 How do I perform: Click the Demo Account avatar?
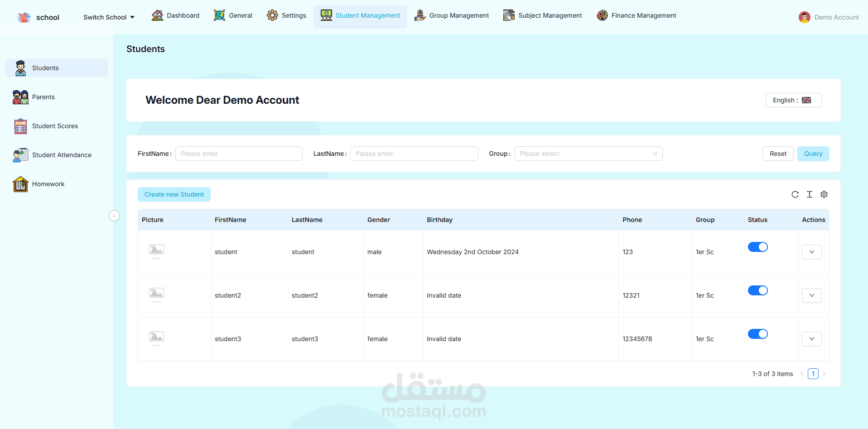click(805, 17)
